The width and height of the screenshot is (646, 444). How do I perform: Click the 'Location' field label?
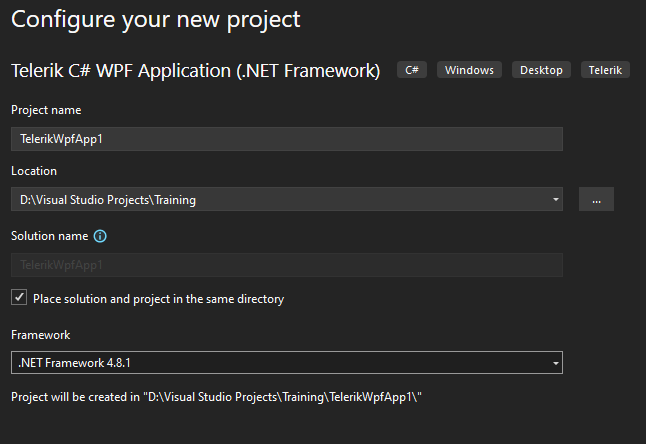(34, 171)
